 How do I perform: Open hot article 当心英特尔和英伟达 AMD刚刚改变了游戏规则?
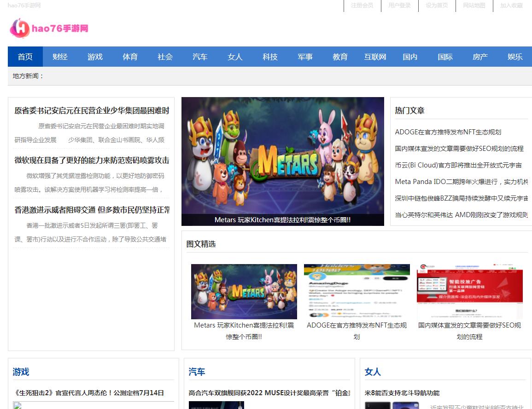(461, 215)
